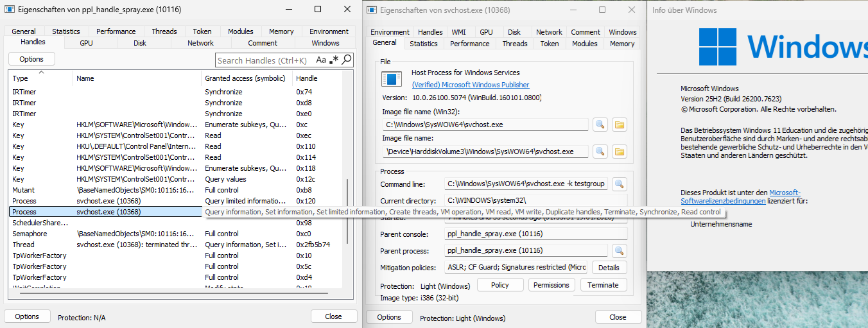Screen dimensions: 868x328
Task: Click the magnifier icon in Handles search box
Action: [347, 60]
